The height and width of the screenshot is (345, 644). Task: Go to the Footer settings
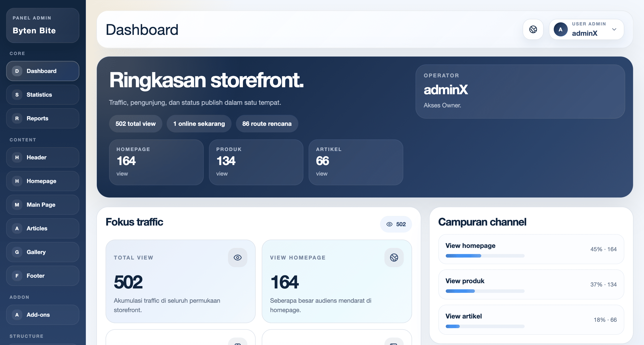[43, 276]
